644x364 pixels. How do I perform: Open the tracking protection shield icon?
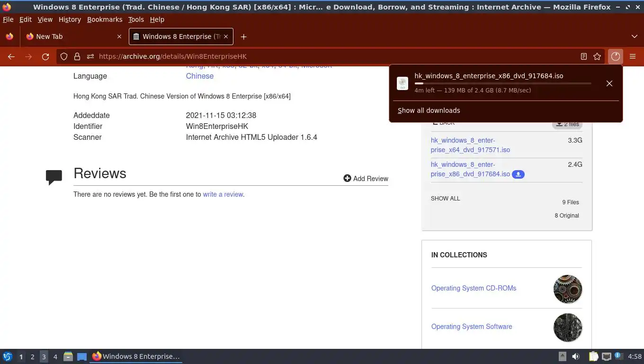64,56
